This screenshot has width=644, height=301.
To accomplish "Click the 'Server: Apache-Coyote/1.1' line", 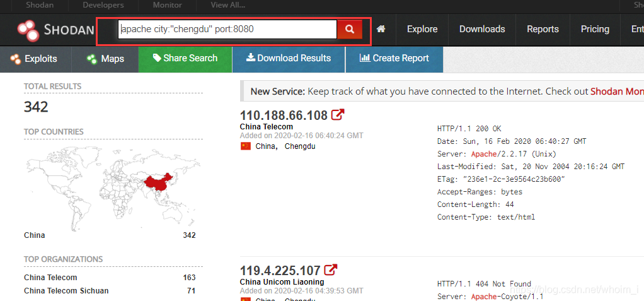I will 490,297.
